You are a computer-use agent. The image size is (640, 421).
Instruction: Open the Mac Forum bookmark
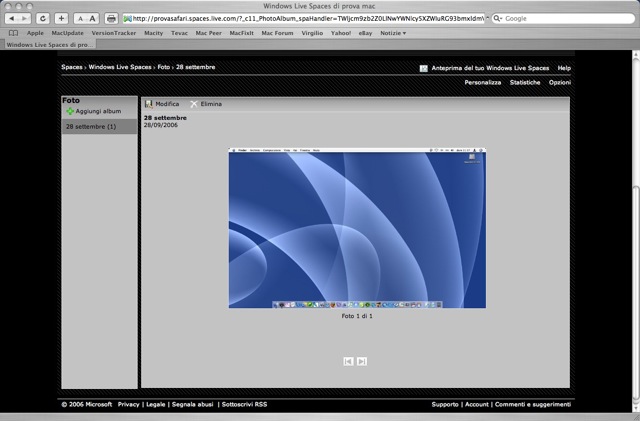click(x=278, y=33)
